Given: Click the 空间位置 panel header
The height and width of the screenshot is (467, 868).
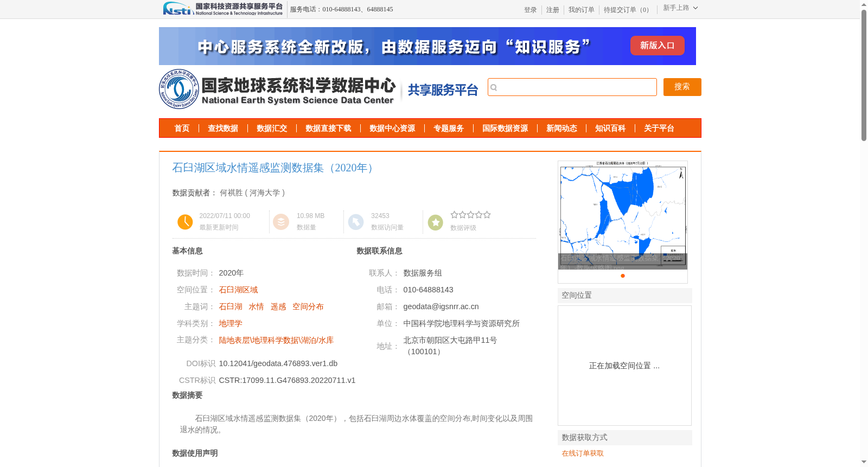Looking at the screenshot, I should pyautogui.click(x=625, y=296).
